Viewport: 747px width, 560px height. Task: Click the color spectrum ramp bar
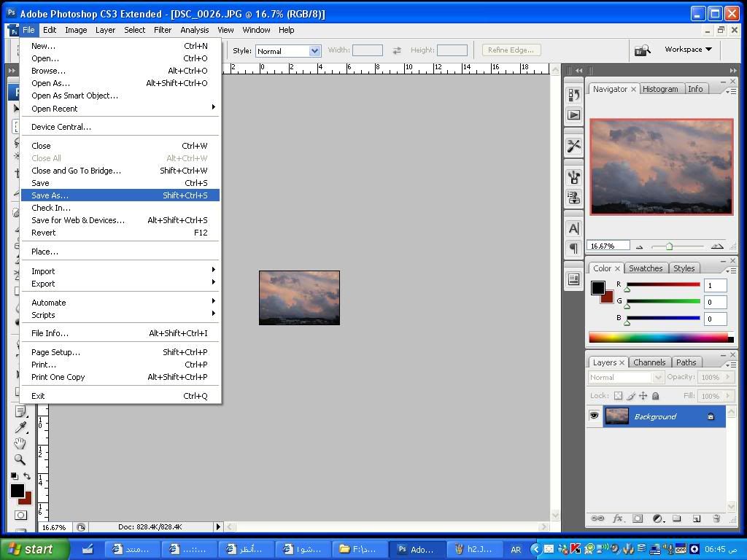(x=658, y=337)
